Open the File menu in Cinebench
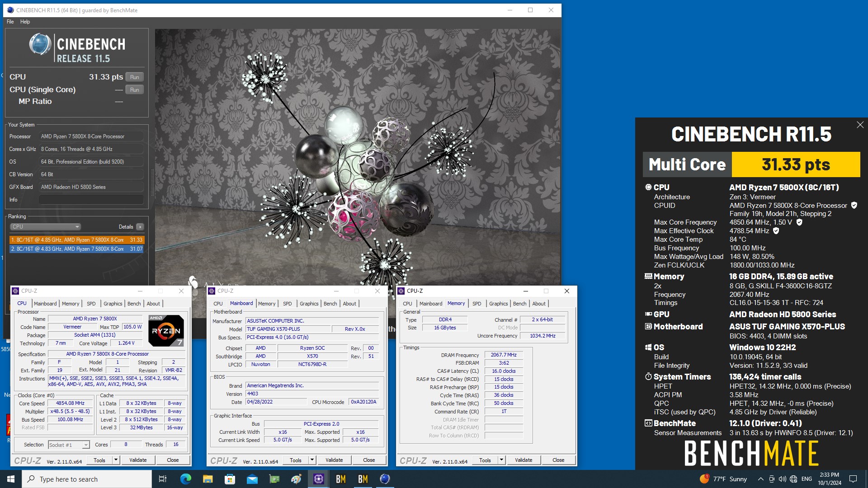This screenshot has height=488, width=868. [x=10, y=22]
